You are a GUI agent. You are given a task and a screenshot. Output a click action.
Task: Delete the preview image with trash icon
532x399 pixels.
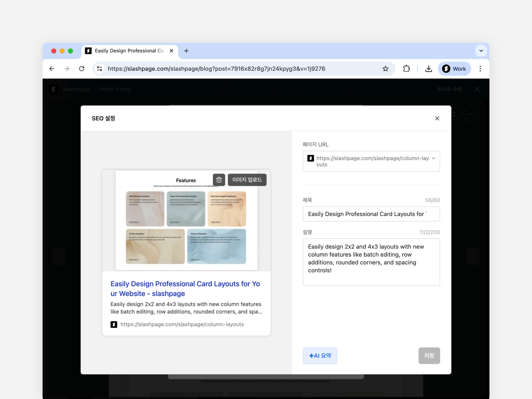tap(219, 180)
